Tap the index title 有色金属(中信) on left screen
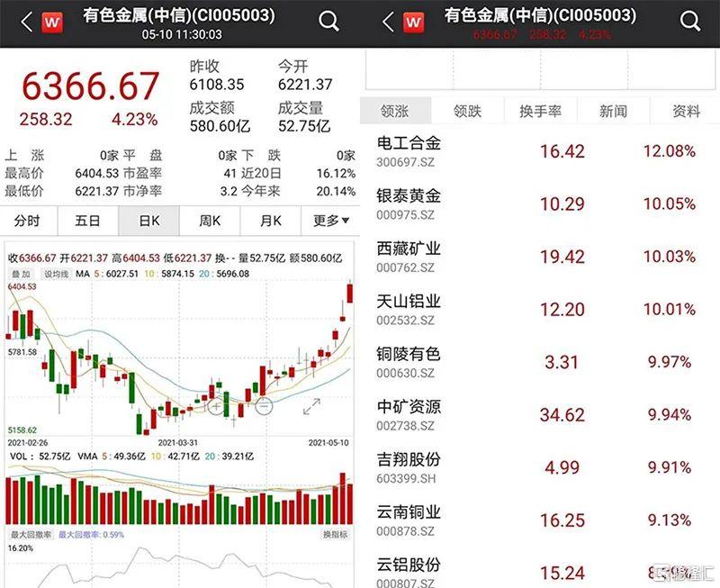 [x=179, y=15]
